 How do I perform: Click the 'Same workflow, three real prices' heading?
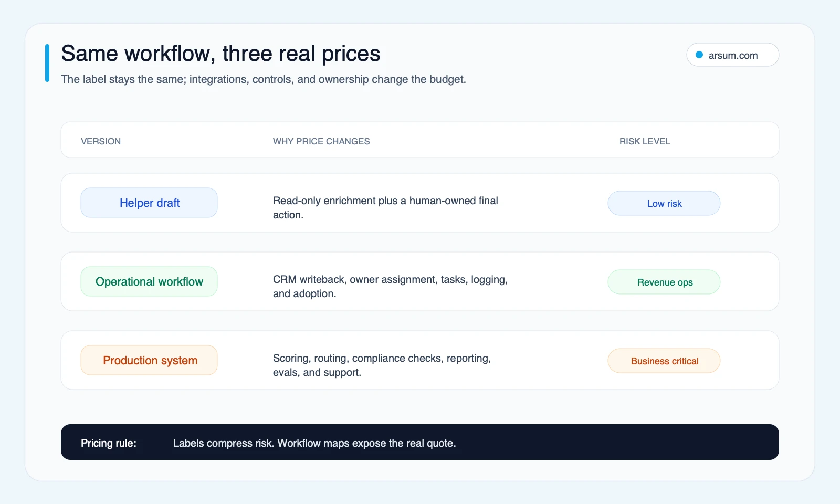[x=220, y=54]
